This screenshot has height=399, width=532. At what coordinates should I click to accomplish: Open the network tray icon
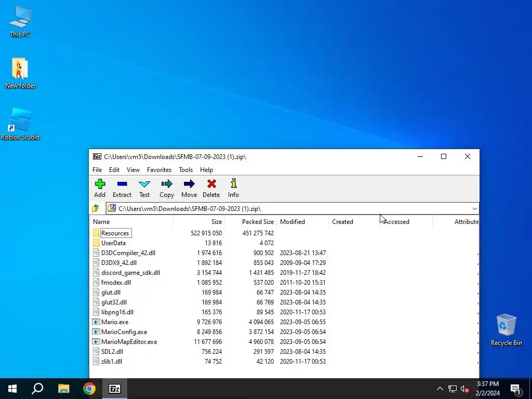452,389
